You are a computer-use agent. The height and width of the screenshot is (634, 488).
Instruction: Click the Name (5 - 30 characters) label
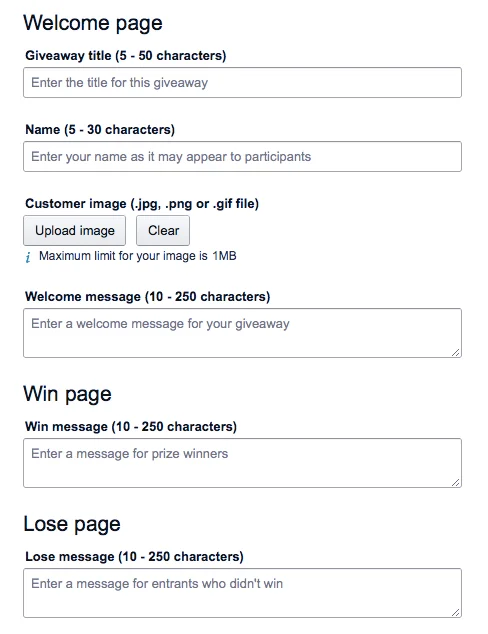(x=100, y=129)
